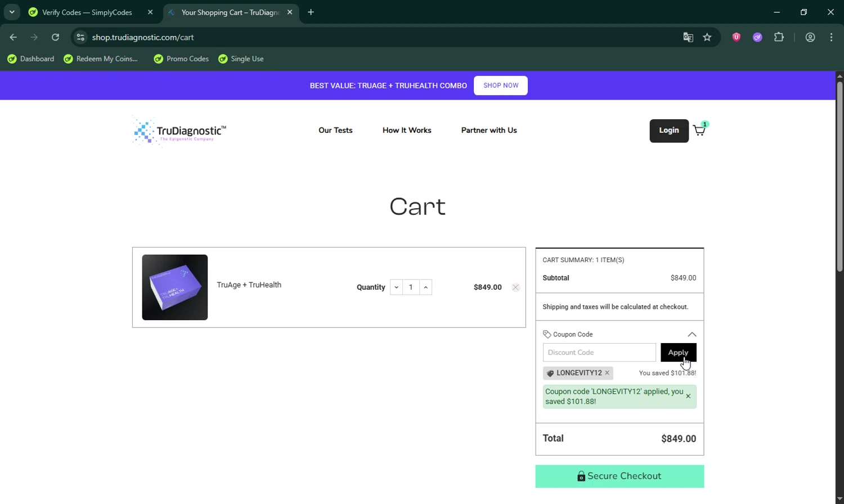
Task: Click the Coupon Code tag icon
Action: coord(547,334)
